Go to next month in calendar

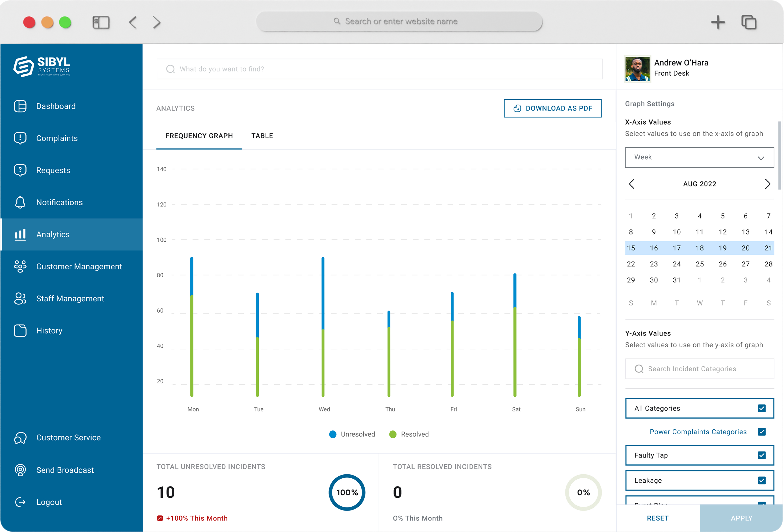pos(767,184)
